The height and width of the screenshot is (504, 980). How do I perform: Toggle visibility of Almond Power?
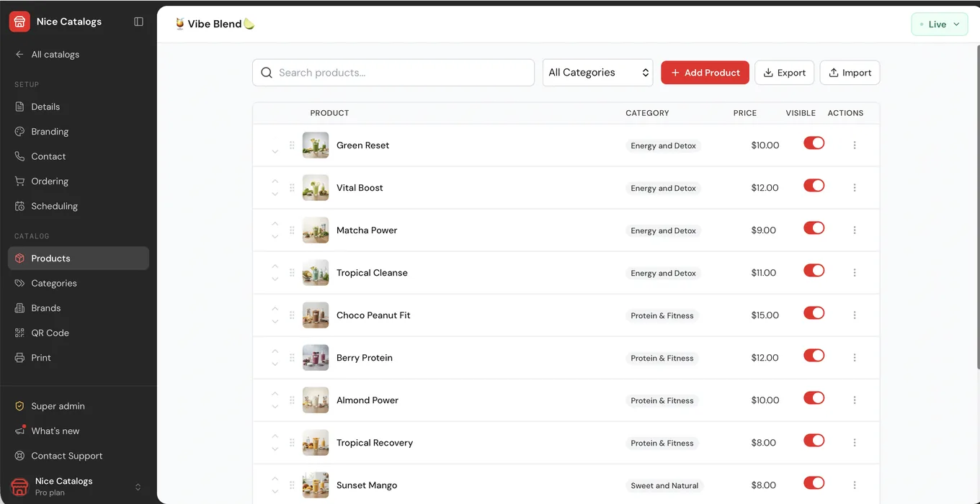(814, 398)
